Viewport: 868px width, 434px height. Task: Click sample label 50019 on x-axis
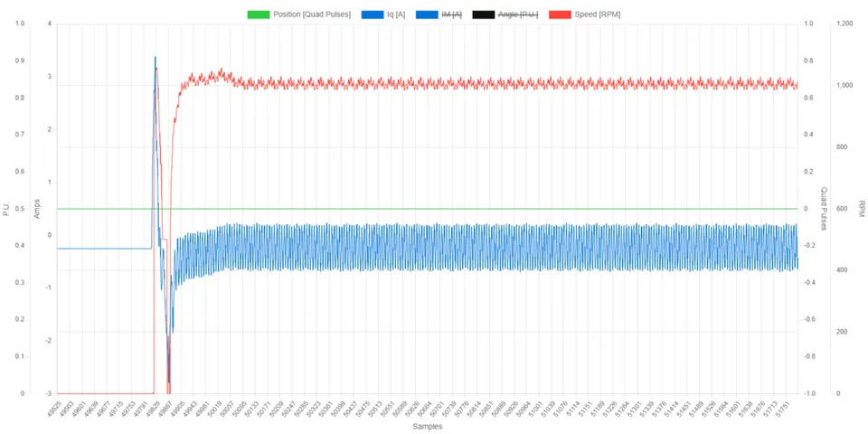[x=213, y=408]
